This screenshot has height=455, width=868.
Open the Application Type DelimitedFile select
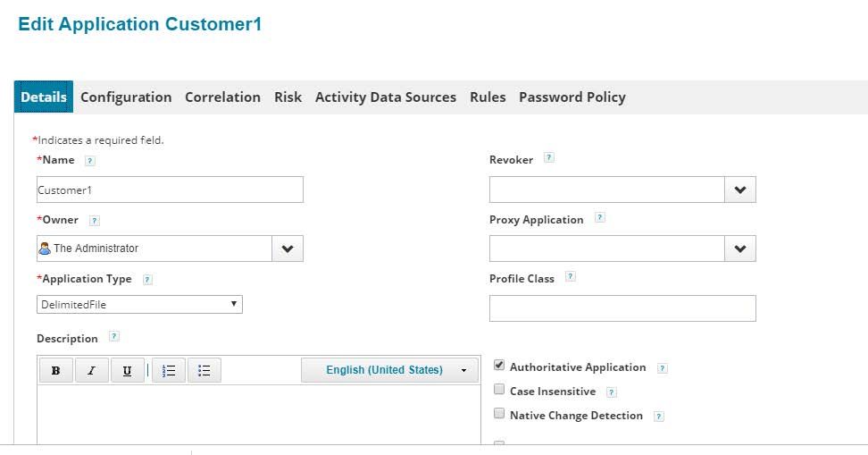pos(139,305)
